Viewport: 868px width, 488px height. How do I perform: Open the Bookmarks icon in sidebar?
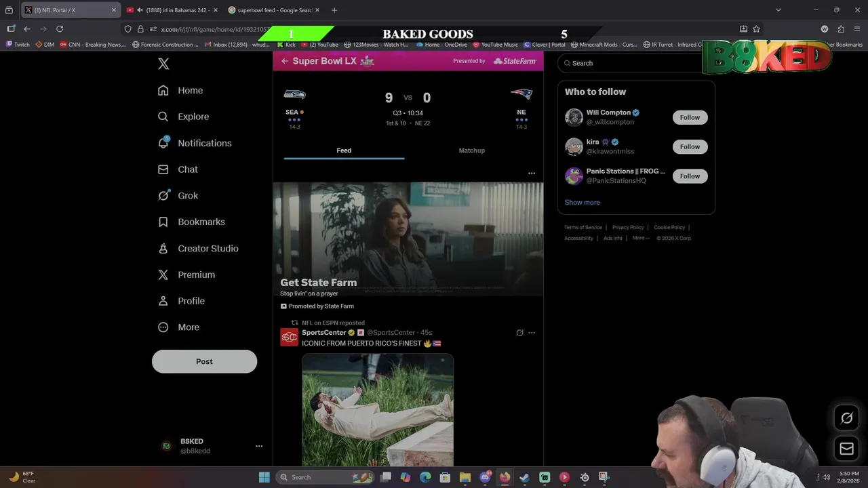click(x=163, y=222)
